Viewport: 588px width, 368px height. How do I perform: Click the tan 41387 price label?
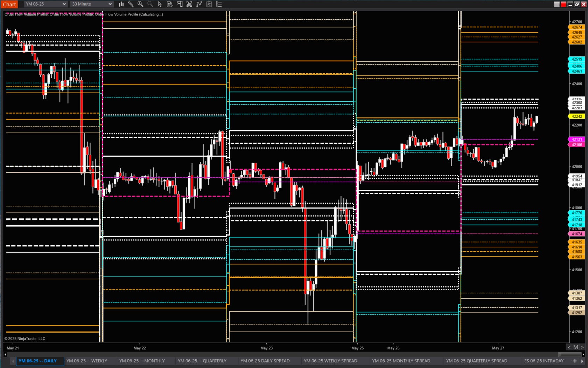[x=576, y=293]
